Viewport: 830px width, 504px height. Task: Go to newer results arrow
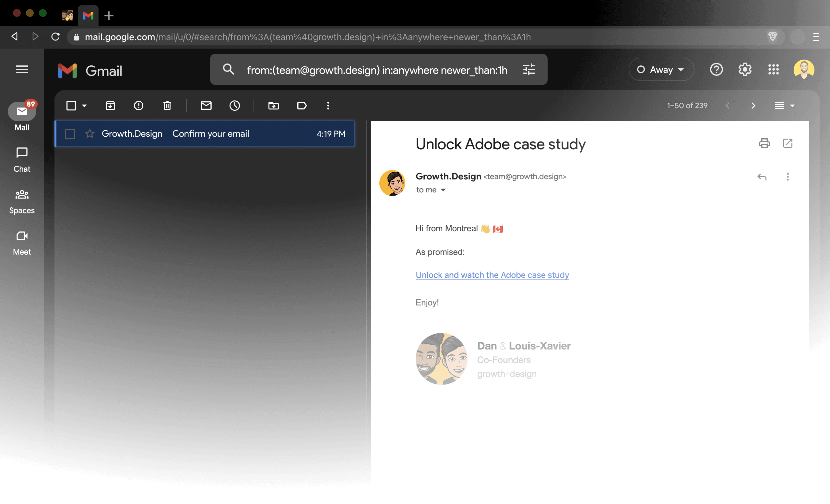[x=728, y=106]
